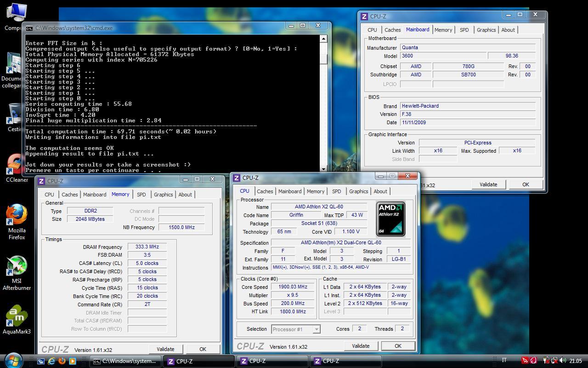The image size is (588, 368).
Task: Click the Memory Type DDR2 field
Action: pyautogui.click(x=90, y=211)
